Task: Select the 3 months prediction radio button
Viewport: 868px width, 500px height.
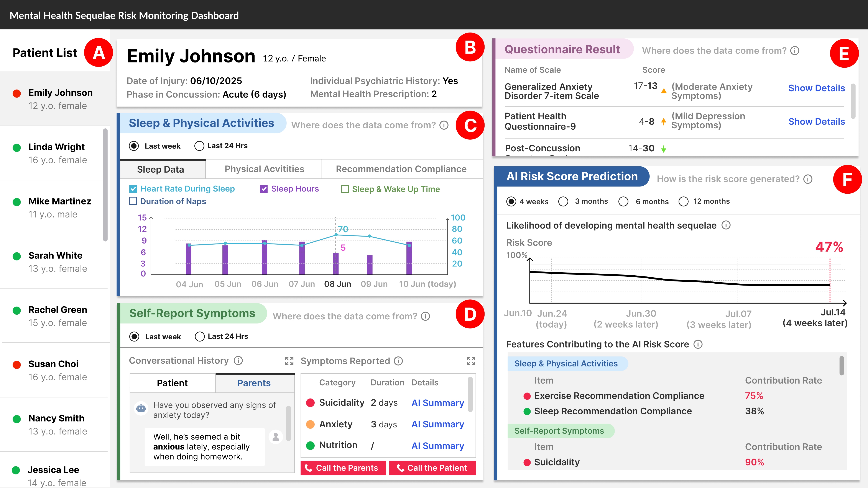Action: 563,202
